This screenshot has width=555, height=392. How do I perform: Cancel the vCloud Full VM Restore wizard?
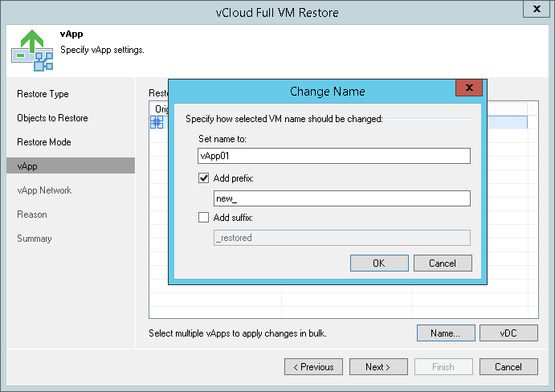click(508, 367)
